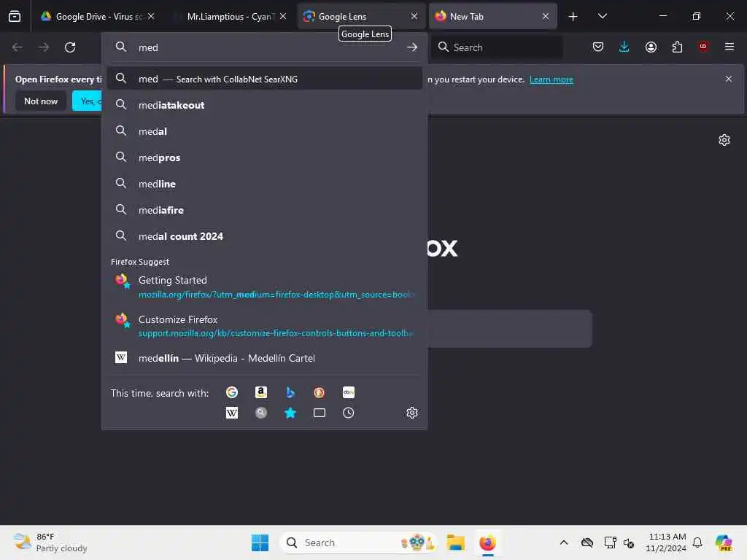The height and width of the screenshot is (560, 747).
Task: Open the notification bell
Action: pos(697,542)
